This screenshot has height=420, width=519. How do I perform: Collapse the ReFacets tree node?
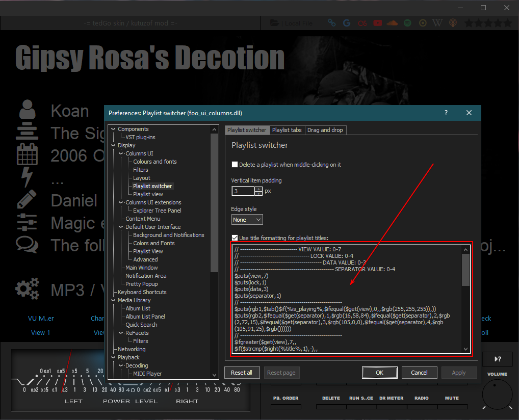[x=121, y=333]
